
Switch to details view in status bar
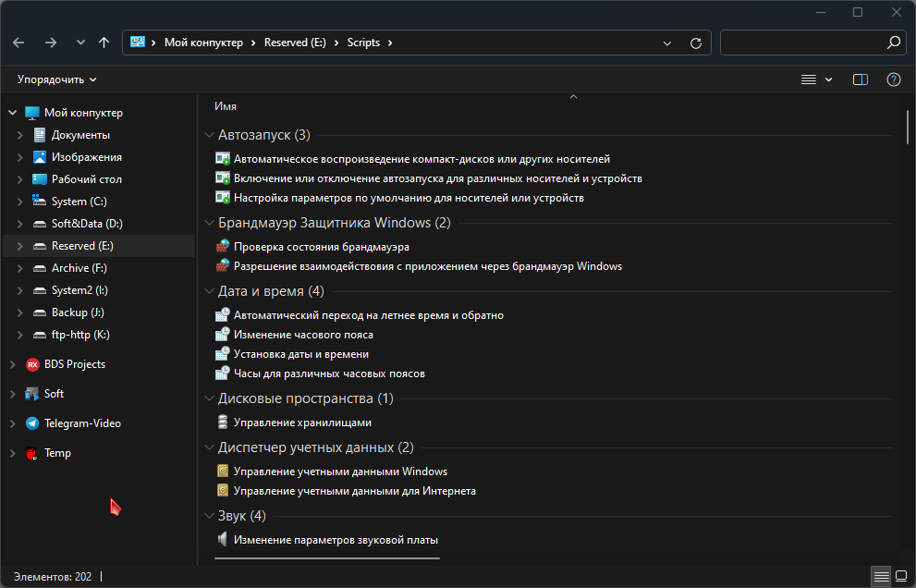(x=881, y=576)
